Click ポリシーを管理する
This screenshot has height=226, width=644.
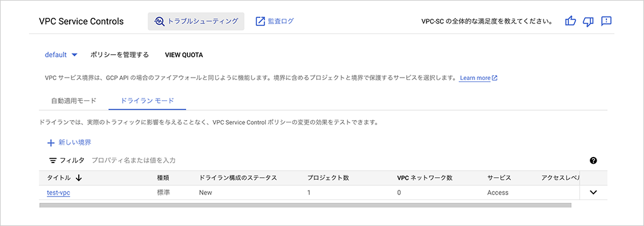120,55
